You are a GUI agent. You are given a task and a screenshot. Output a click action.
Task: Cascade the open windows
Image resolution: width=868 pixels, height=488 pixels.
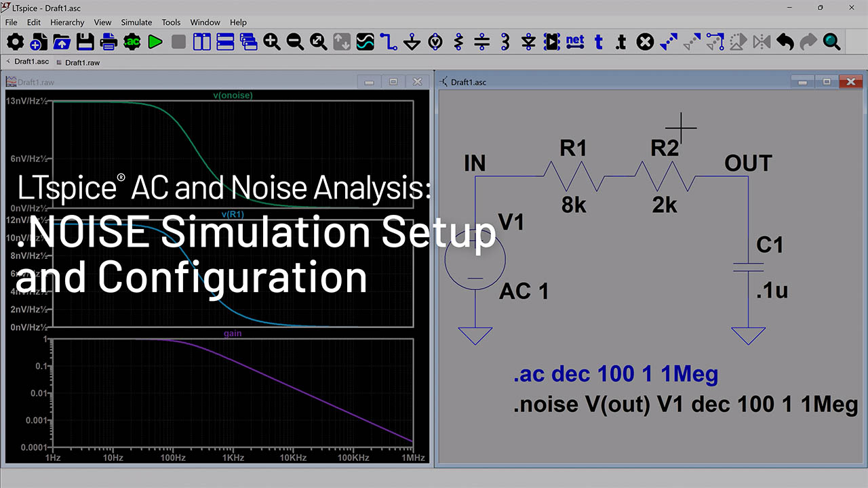point(249,42)
